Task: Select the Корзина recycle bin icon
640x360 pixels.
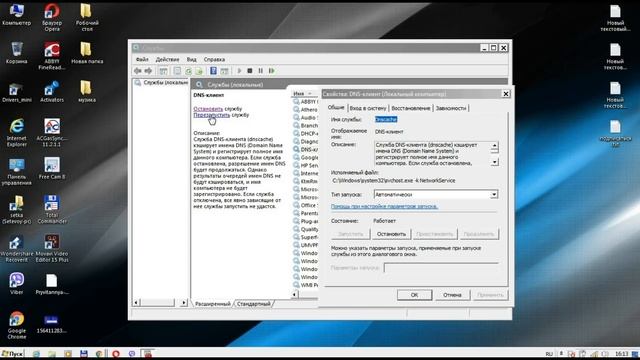Action: [x=16, y=53]
